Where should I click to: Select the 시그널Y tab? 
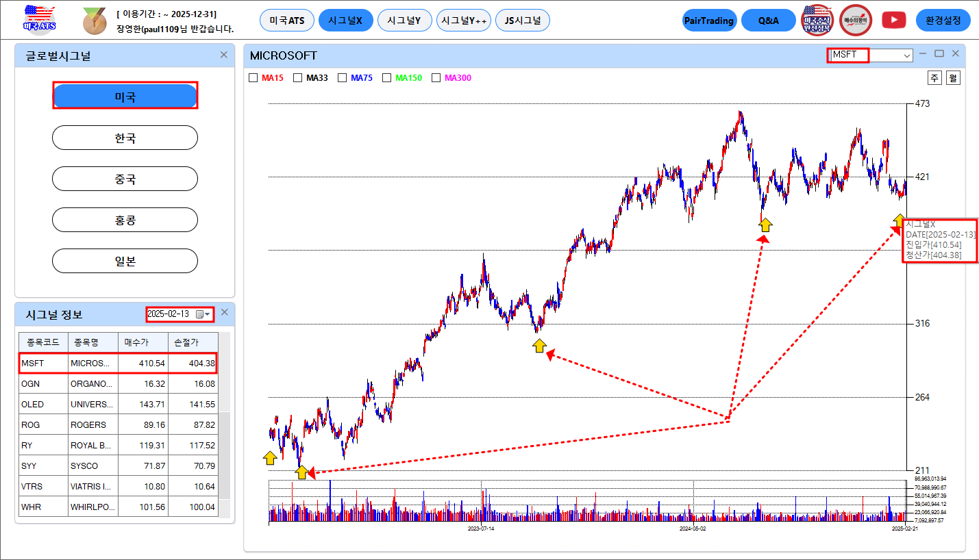[404, 21]
